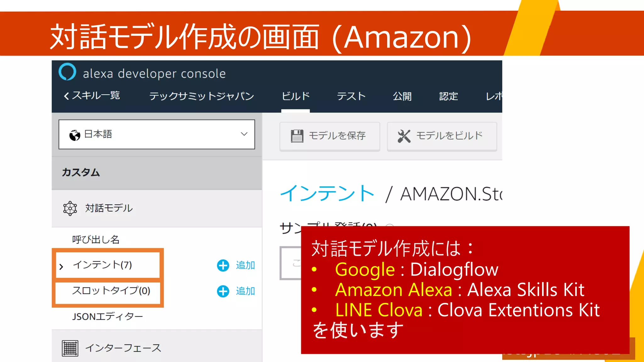Open the JSONエディター item
The width and height of the screenshot is (644, 362).
108,316
